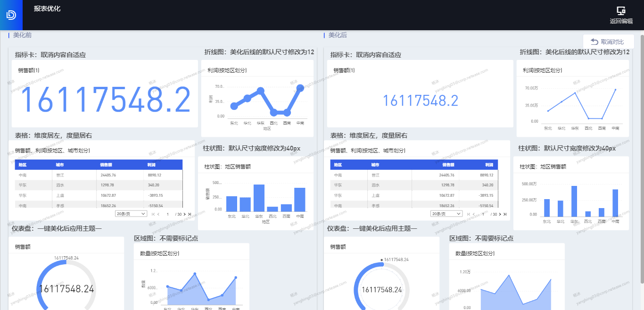Screen dimensions: 644x310
Task: Open the 20条/页 dropdown in the left table
Action: [x=131, y=214]
